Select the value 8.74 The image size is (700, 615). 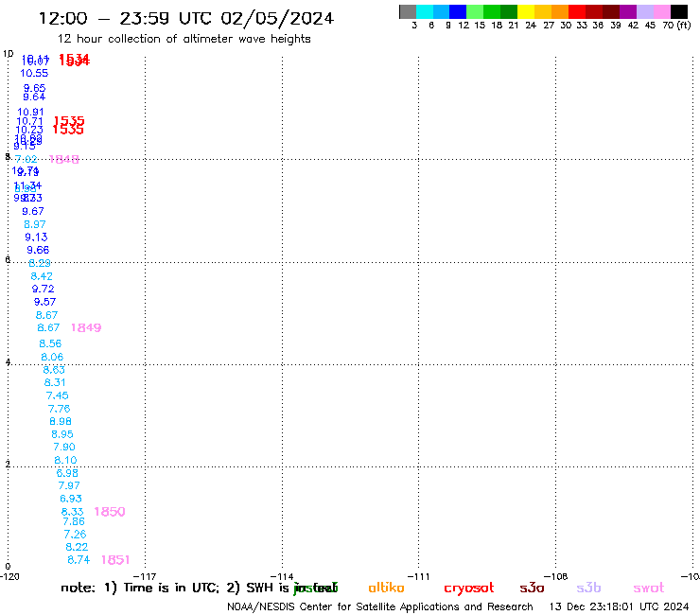tap(79, 560)
